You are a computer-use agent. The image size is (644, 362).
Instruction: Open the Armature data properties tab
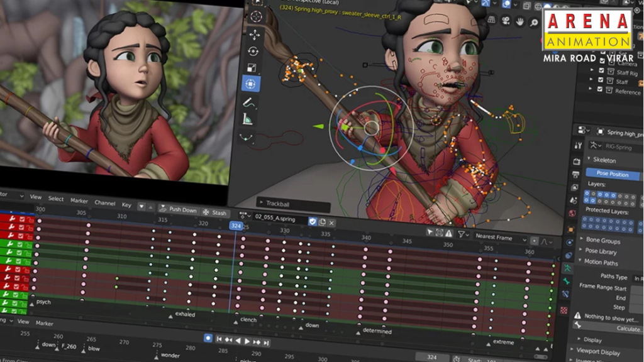[567, 268]
